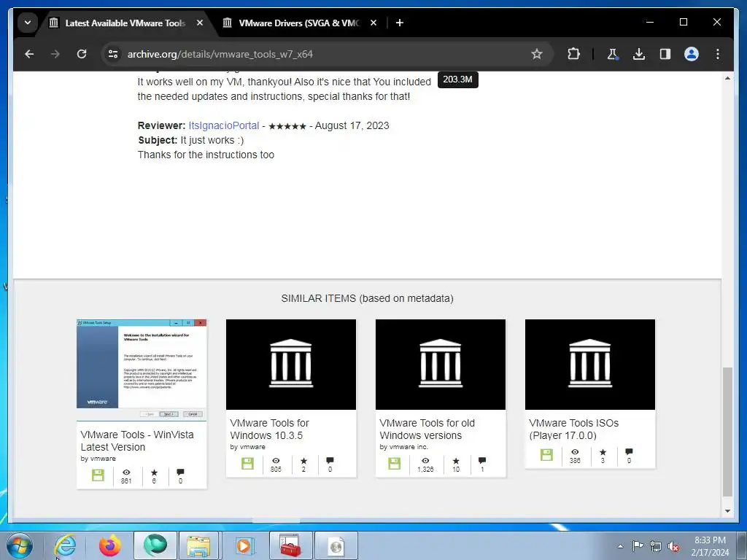Click software icon on WinVista card
Viewport: 747px width, 560px height.
point(98,475)
